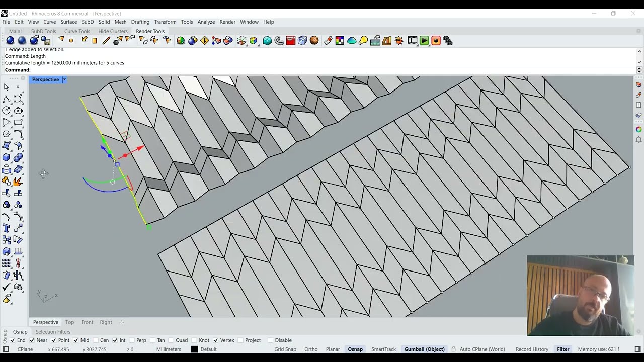Screen dimensions: 644x362
Task: Expand command history scroll down arrow
Action: coord(639,62)
